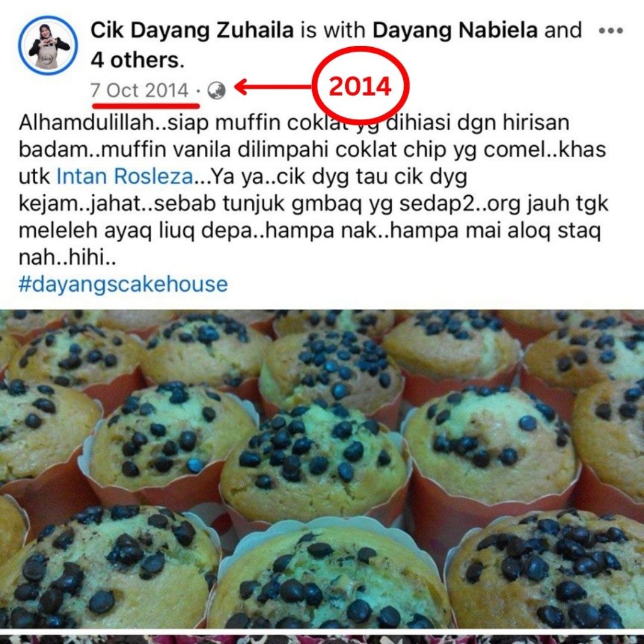Click the red underline beneath the date
Image resolution: width=644 pixels, height=644 pixels.
click(x=146, y=106)
